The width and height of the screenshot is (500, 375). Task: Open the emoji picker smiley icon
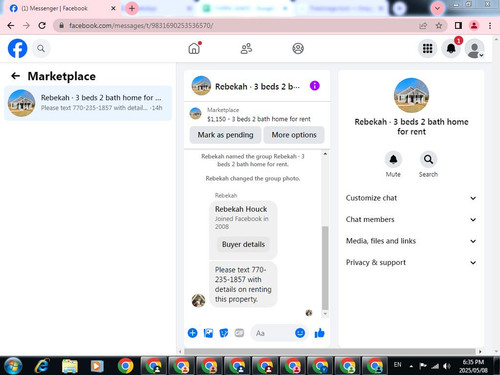pyautogui.click(x=300, y=333)
